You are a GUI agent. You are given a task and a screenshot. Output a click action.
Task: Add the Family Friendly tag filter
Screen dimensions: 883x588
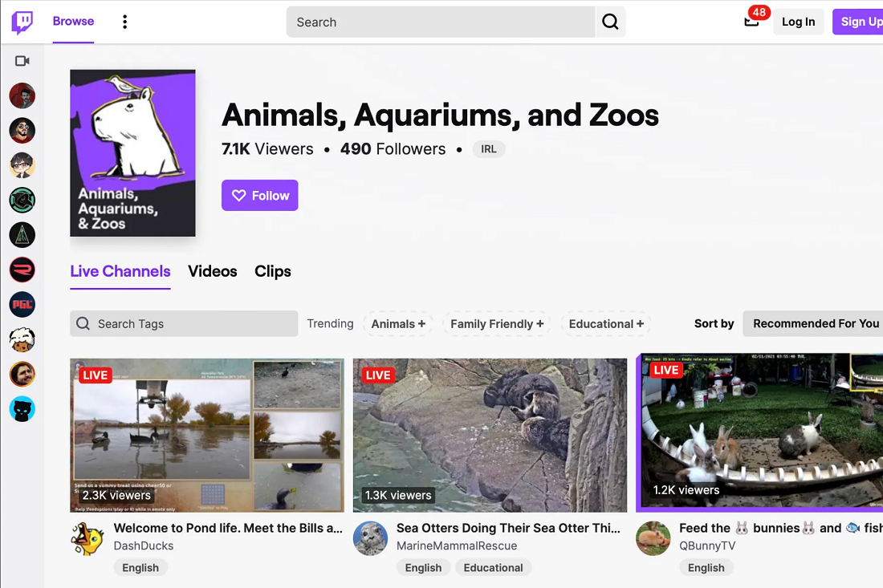click(496, 324)
